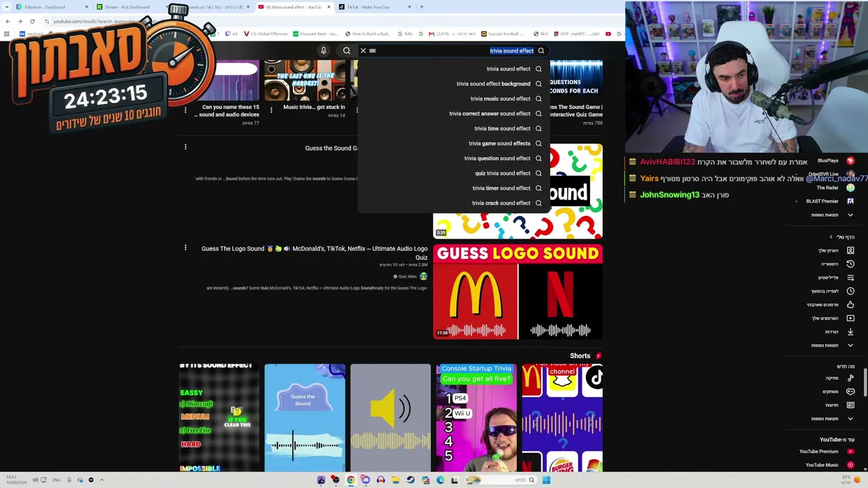Open Google Chrome from the taskbar
Viewport: 868px width, 488px height.
coord(351,481)
